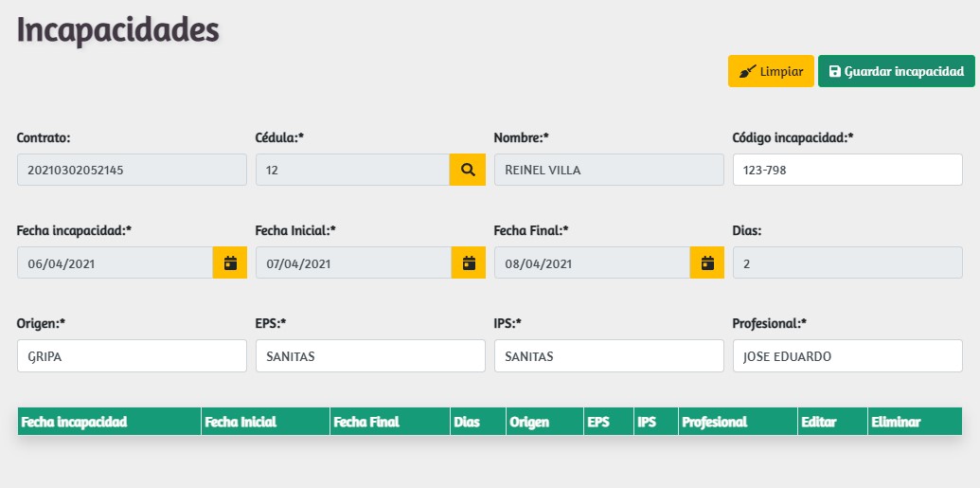Open the Fecha incapacidad calendar picker

point(229,262)
